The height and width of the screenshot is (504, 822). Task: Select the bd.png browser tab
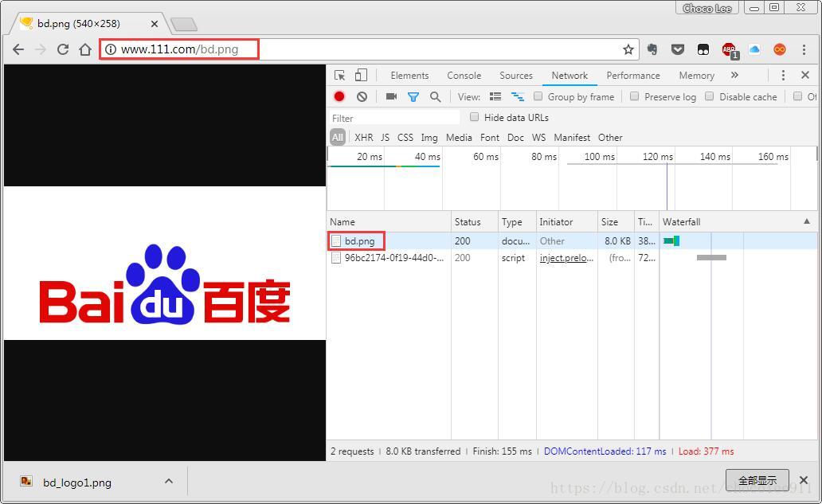(87, 24)
